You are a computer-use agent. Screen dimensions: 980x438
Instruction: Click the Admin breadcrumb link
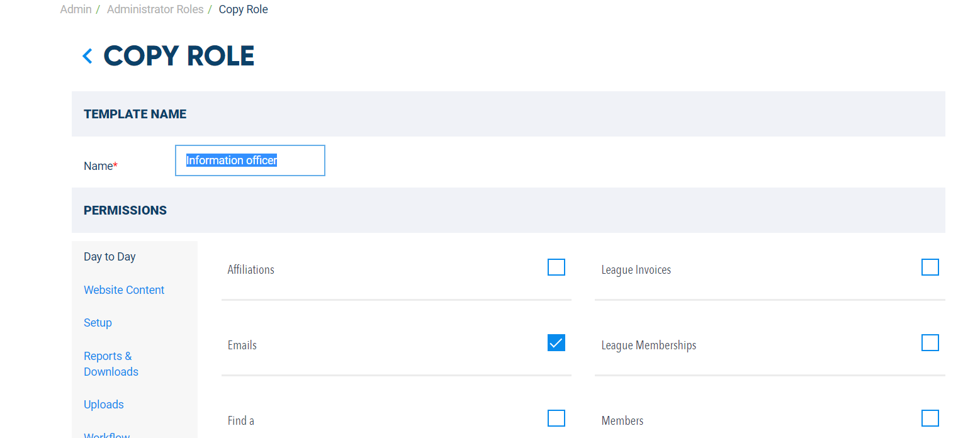[76, 9]
